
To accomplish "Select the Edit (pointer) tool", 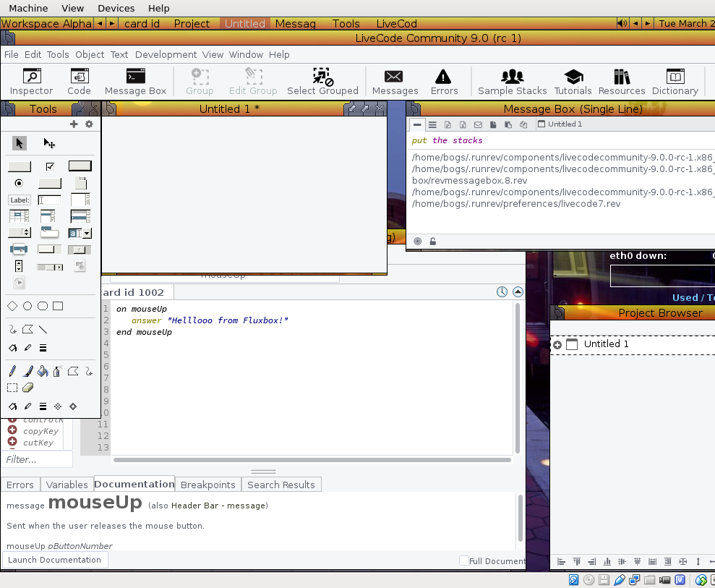I will pos(49,143).
